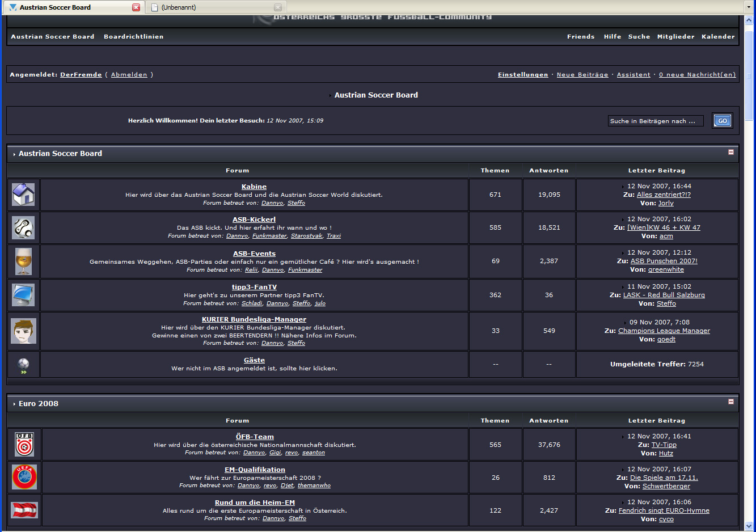Screen dimensions: 756x532
Task: Open the Mitglieder menu item
Action: 676,36
